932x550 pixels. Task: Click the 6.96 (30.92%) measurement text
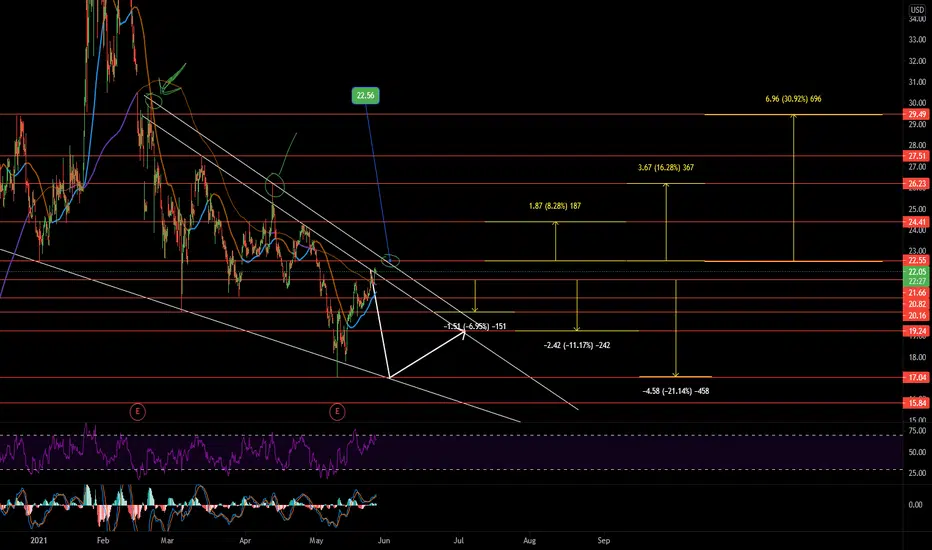pyautogui.click(x=794, y=99)
